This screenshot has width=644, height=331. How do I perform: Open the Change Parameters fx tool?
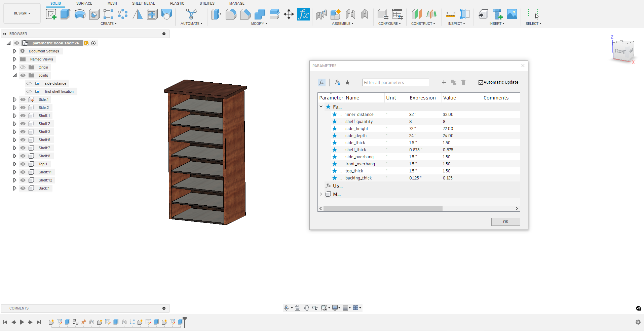303,14
